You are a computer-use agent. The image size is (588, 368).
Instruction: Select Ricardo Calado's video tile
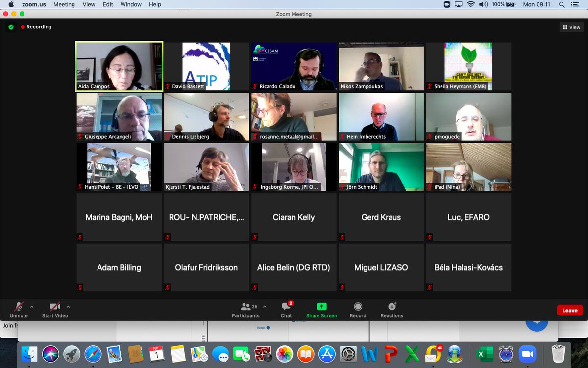pos(294,66)
